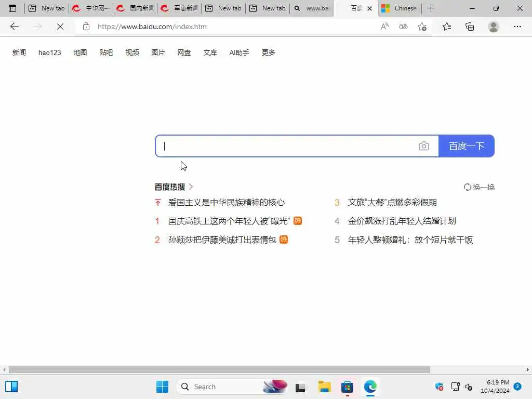Switch to the Chinese tab
Image resolution: width=532 pixels, height=399 pixels.
click(400, 8)
